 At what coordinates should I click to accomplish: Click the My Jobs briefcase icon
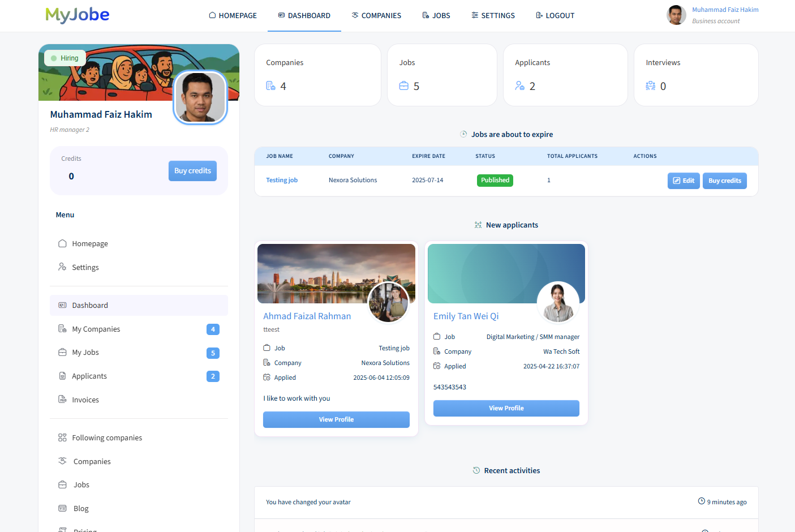click(x=62, y=352)
